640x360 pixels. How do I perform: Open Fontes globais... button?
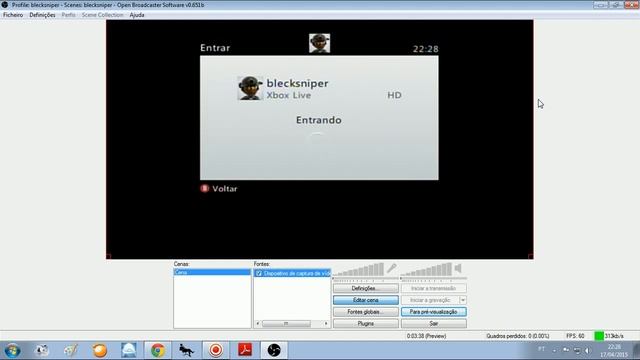366,312
